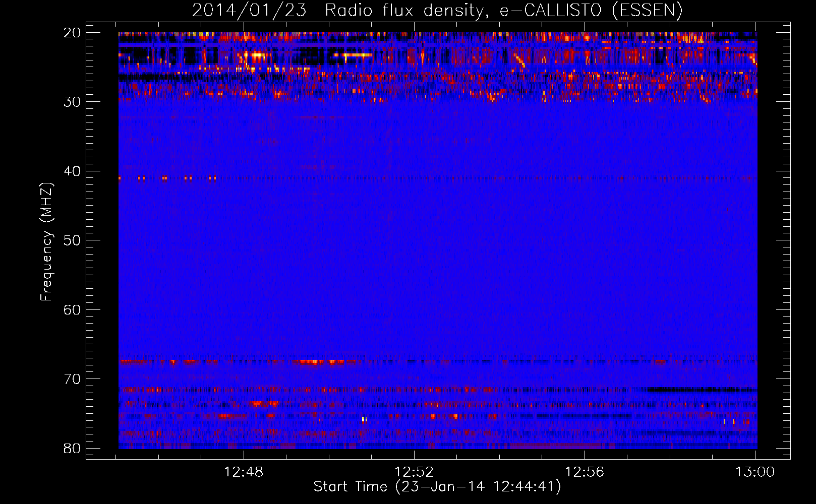
Task: Click the '70' frequency tick label
Action: 72,379
